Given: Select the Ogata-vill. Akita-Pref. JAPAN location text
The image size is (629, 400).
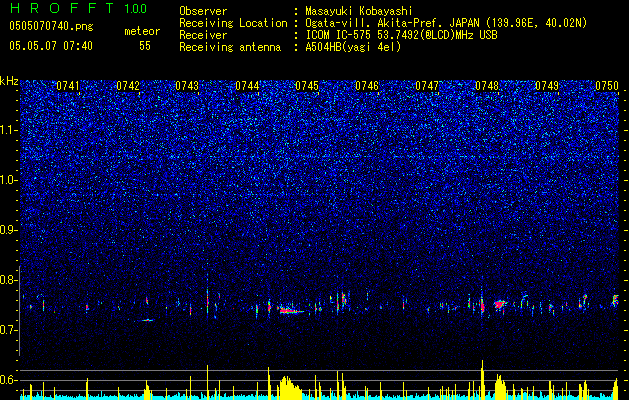Looking at the screenshot, I should tap(446, 23).
